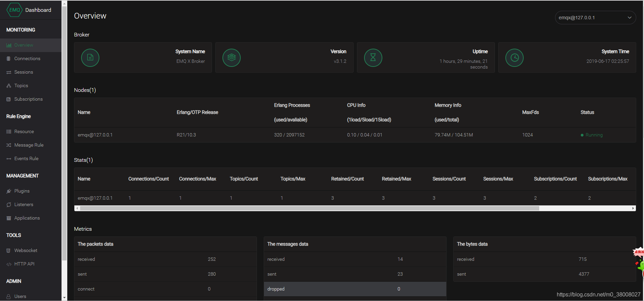Click the Connections sidebar icon
Screen dimensions: 644x301
coord(9,59)
